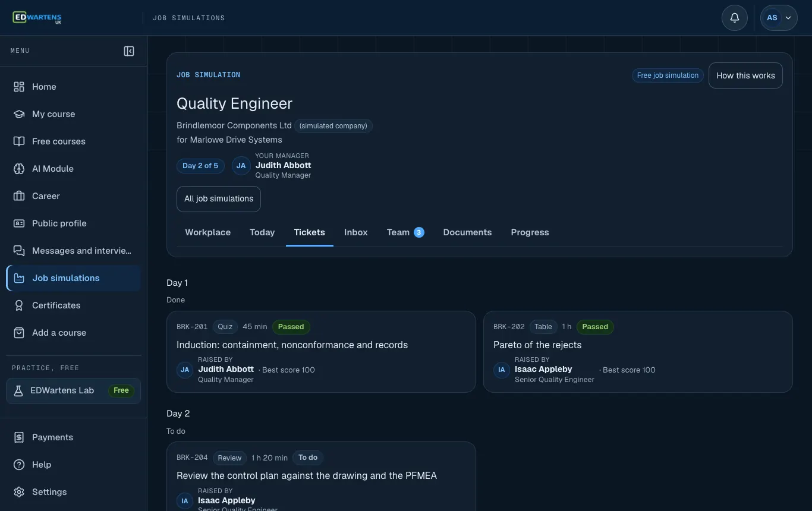Click the Help question mark icon
Screen dimensions: 812x511
(19, 465)
